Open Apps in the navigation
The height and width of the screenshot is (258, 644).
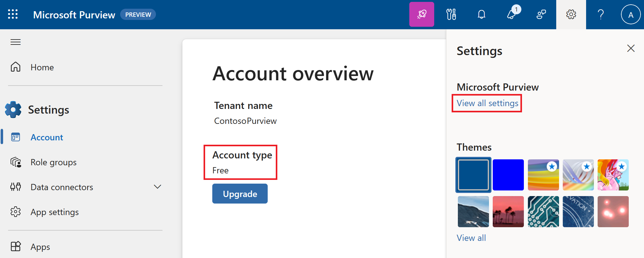click(40, 247)
